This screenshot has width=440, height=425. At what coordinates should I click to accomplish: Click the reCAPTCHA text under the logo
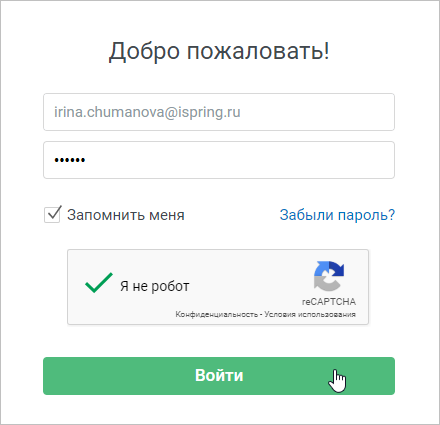pos(329,302)
